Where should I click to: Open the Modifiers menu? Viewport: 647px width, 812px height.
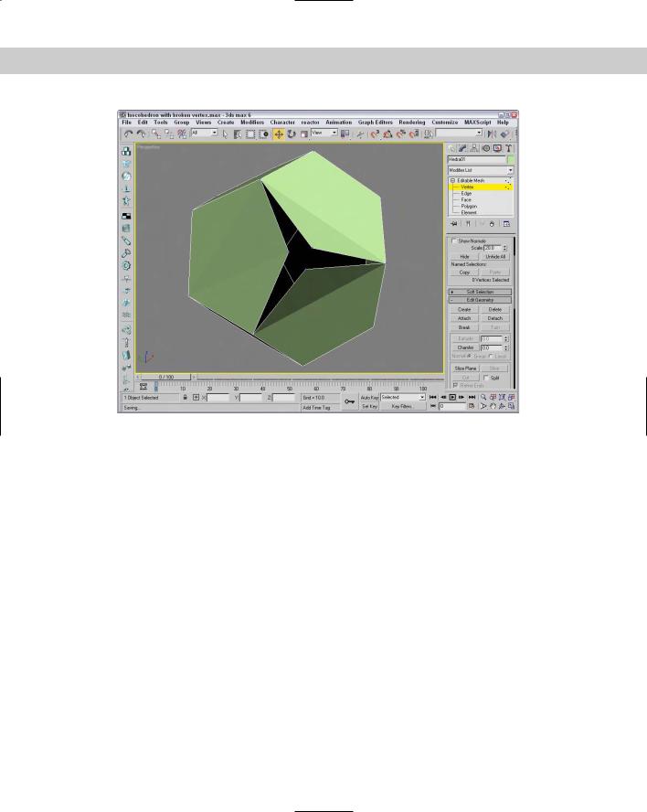click(252, 123)
